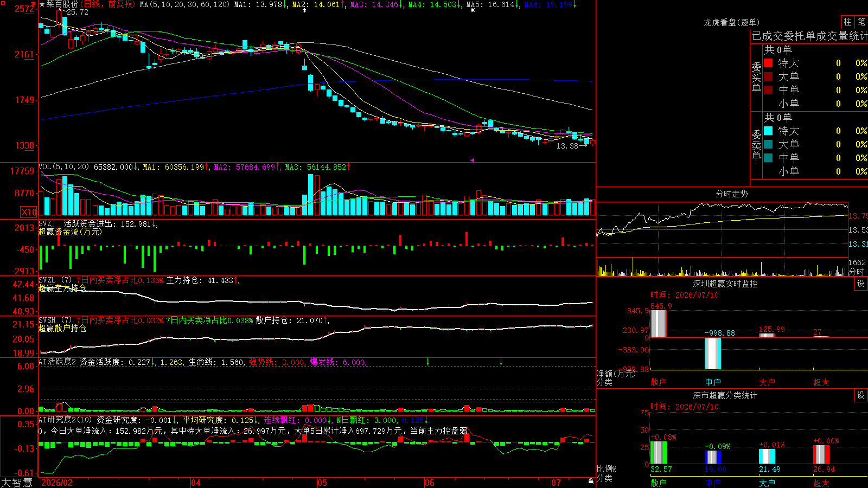Viewport: 868px width, 488px height.
Task: Click the 超大 ratio bar showing 26.94
Action: tap(821, 454)
